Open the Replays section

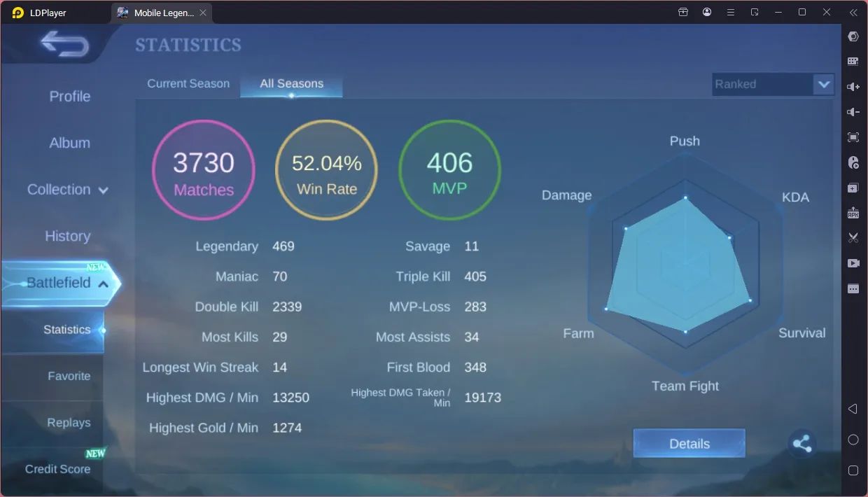pyautogui.click(x=69, y=422)
